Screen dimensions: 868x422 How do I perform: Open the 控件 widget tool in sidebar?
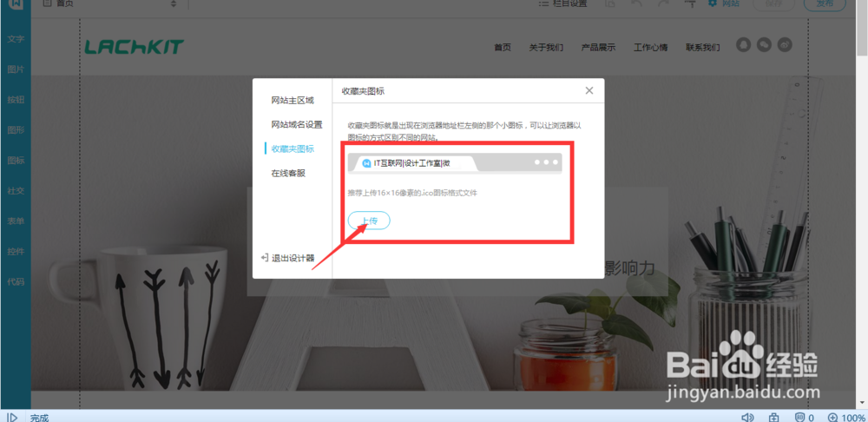pos(16,252)
